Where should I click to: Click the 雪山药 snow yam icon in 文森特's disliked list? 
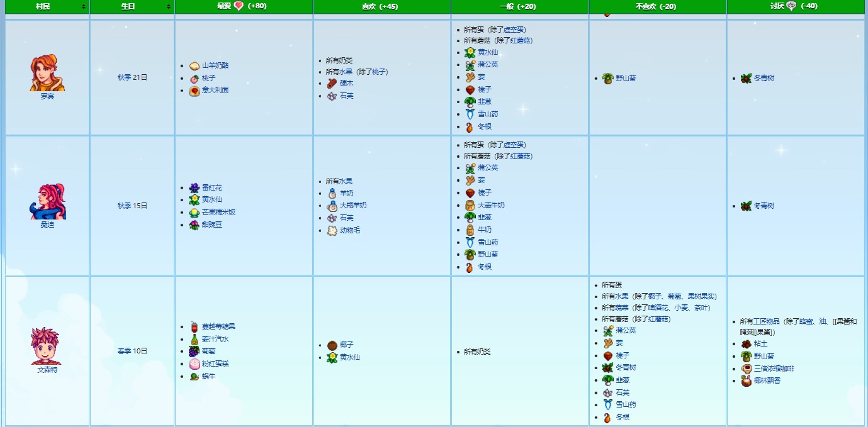click(607, 404)
